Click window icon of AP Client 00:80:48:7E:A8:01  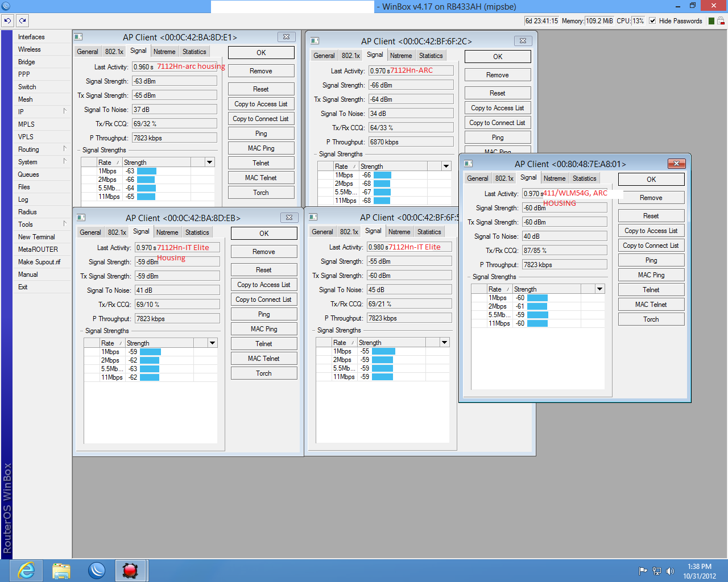[468, 164]
